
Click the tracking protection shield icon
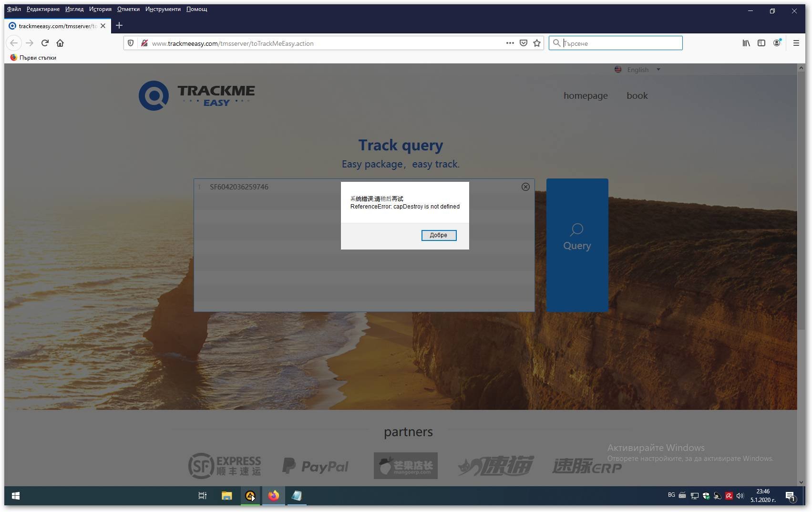tap(131, 43)
